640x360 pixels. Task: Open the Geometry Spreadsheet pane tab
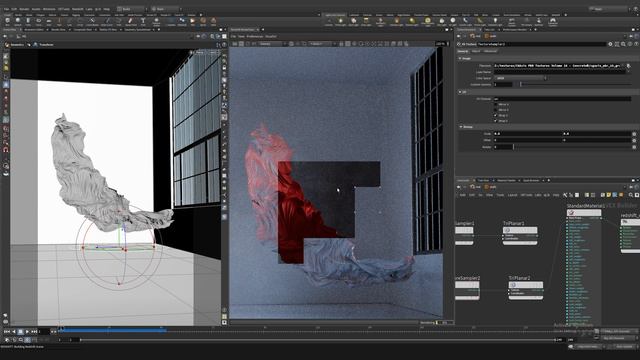[138, 29]
